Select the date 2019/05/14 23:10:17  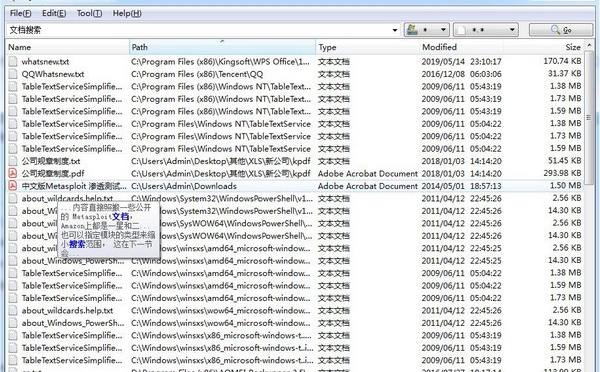pyautogui.click(x=461, y=61)
